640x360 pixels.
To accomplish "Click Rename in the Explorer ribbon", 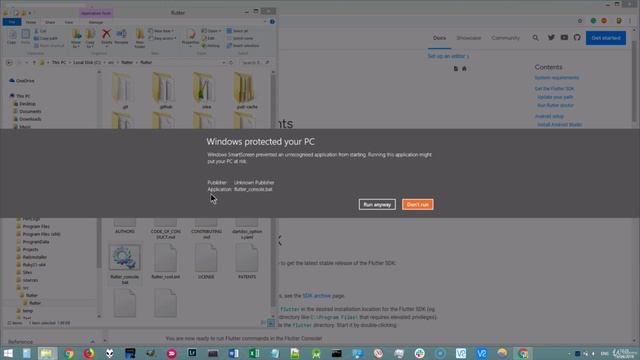I will pos(121,37).
